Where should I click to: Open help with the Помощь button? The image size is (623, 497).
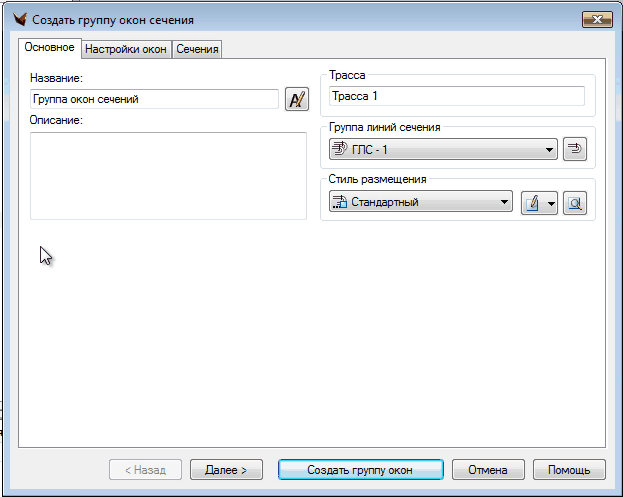[569, 470]
